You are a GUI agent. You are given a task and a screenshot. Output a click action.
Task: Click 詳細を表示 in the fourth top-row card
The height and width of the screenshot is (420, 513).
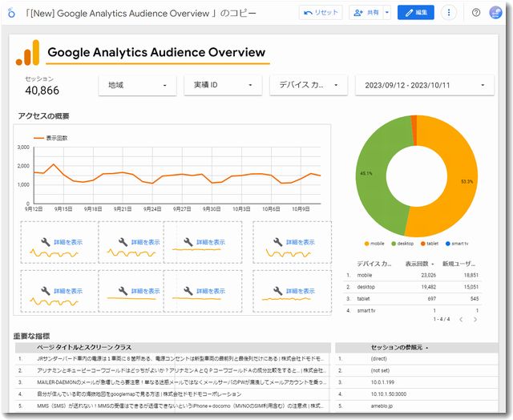[301, 242]
